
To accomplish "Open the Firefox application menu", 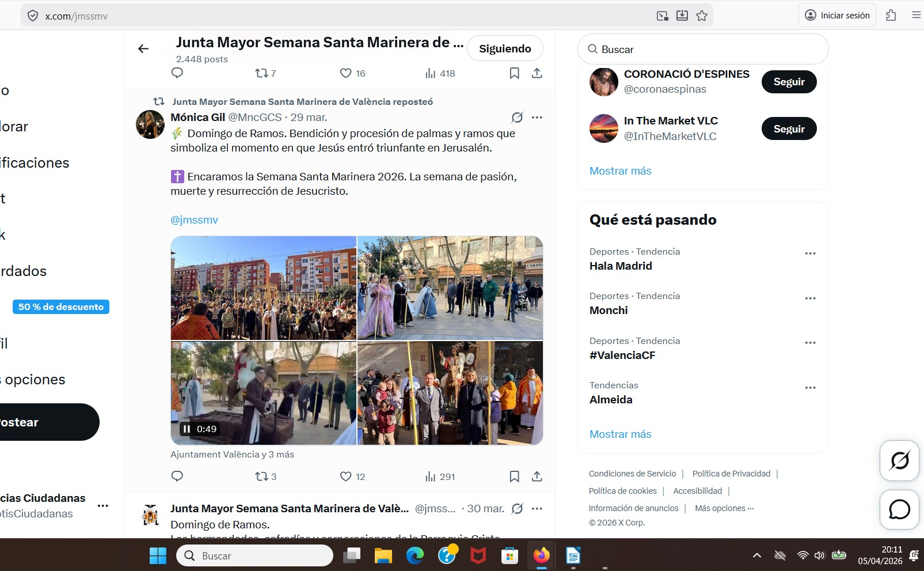I will point(916,15).
